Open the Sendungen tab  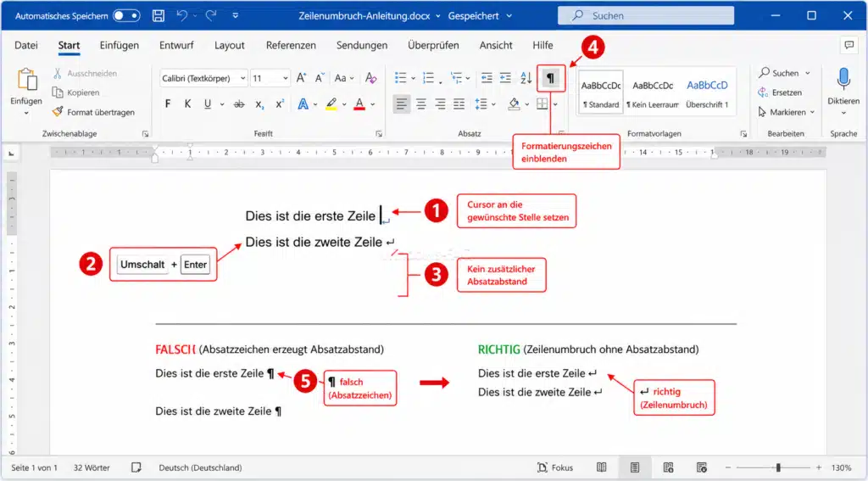pos(362,46)
